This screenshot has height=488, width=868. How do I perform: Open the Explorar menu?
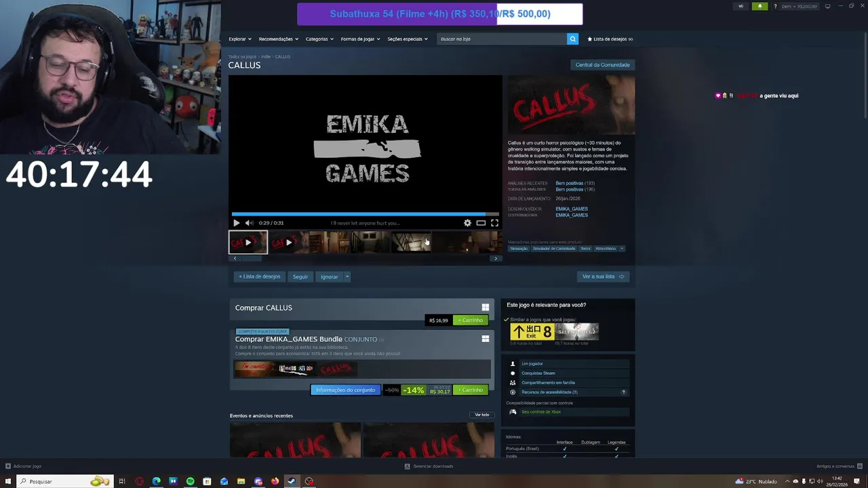pos(240,39)
